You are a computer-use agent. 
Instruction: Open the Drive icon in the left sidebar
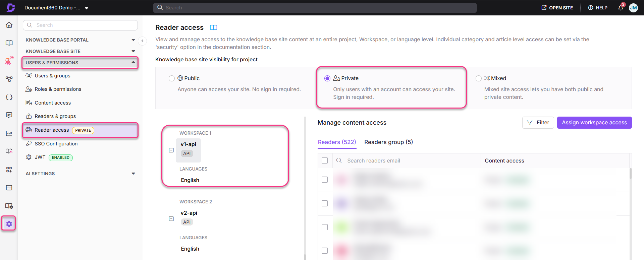9,188
